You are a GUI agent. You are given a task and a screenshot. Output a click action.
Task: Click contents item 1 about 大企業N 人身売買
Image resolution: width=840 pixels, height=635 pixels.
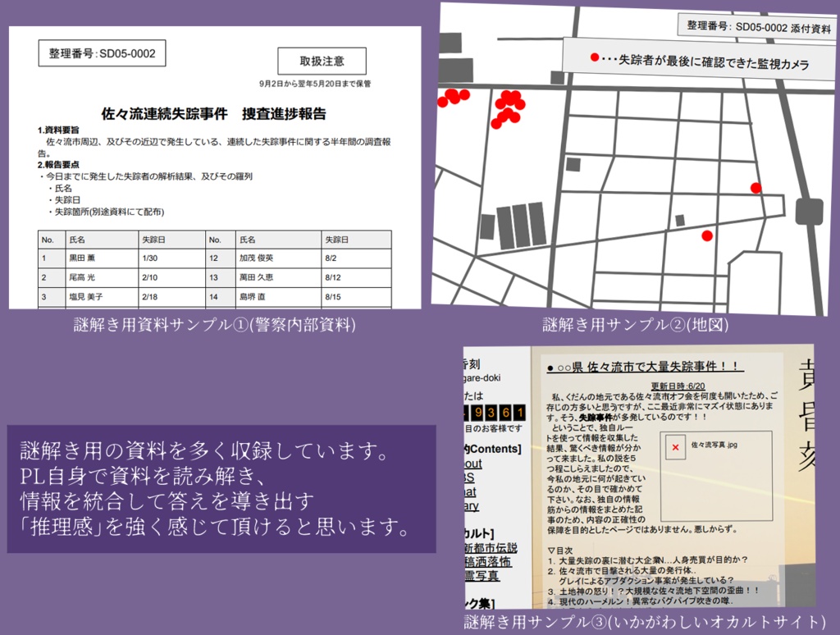648,560
